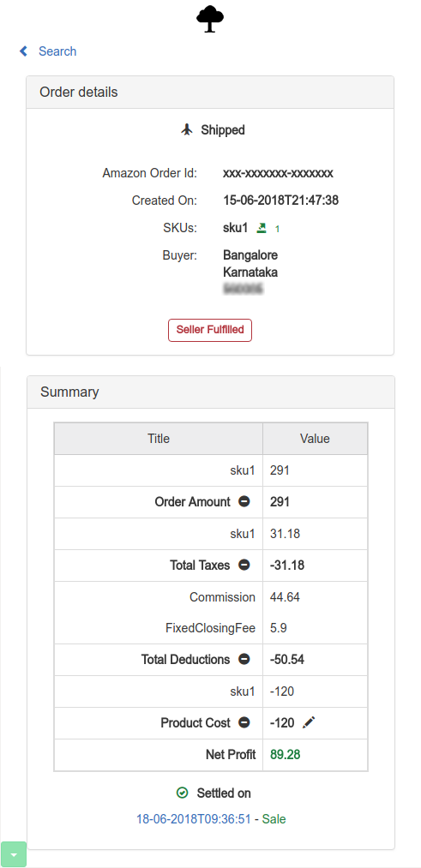Screen dimensions: 421x868
Task: Click the green SKU quantity icon beside sku1
Action: 262,228
